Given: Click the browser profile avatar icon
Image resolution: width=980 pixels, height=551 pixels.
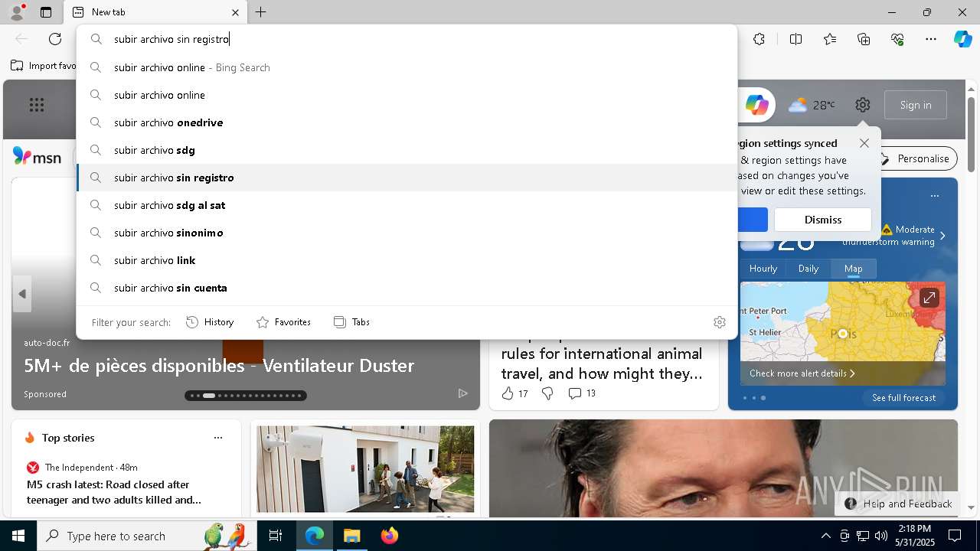Looking at the screenshot, I should pyautogui.click(x=17, y=12).
